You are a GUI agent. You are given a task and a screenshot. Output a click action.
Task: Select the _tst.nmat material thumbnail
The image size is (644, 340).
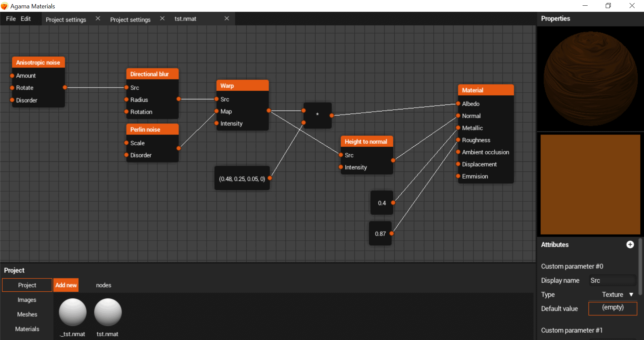[x=73, y=312]
